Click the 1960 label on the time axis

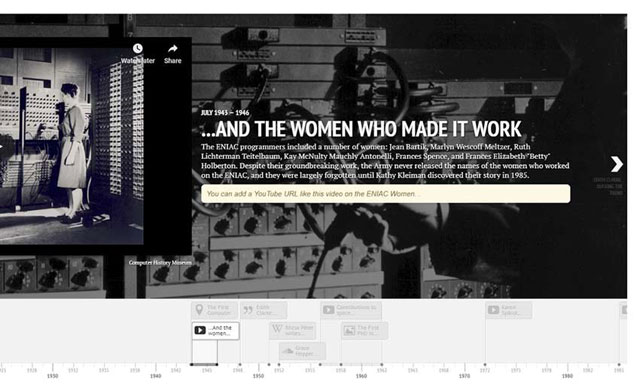click(361, 376)
